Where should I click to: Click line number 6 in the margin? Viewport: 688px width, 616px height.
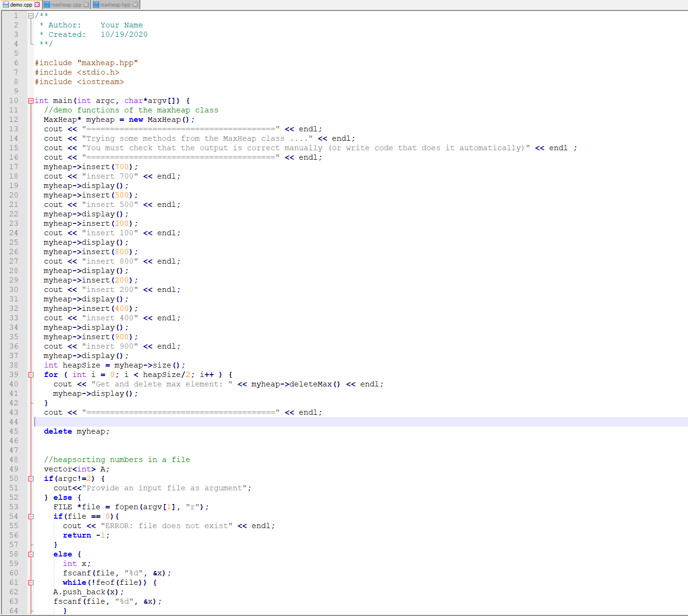coord(16,63)
